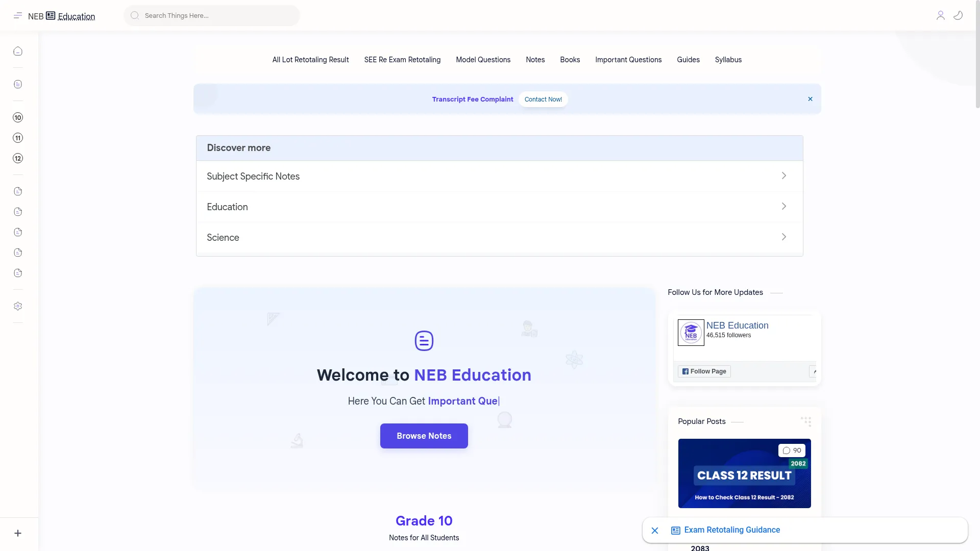Click the search magnifier icon
Image resolution: width=980 pixels, height=551 pixels.
[x=135, y=16]
